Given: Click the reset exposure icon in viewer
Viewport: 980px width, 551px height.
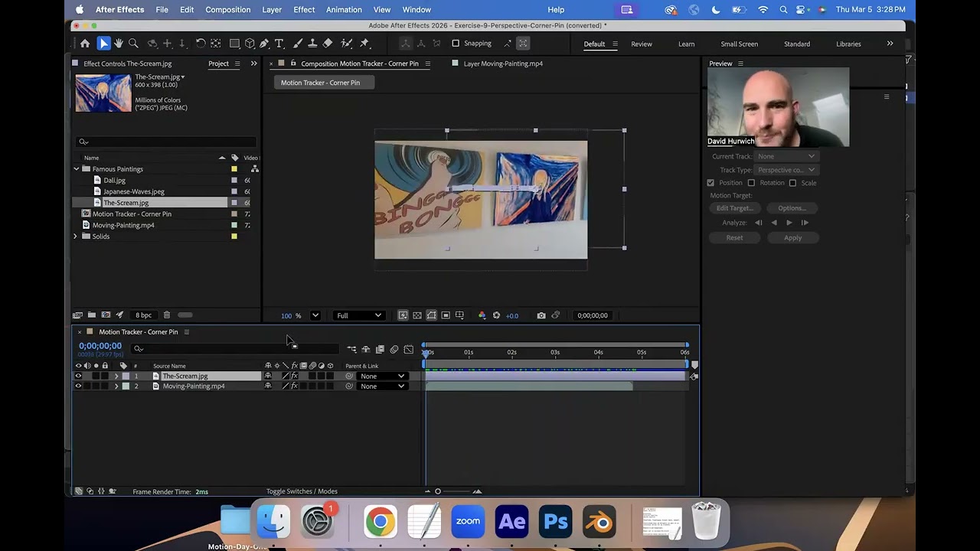Looking at the screenshot, I should pos(496,315).
